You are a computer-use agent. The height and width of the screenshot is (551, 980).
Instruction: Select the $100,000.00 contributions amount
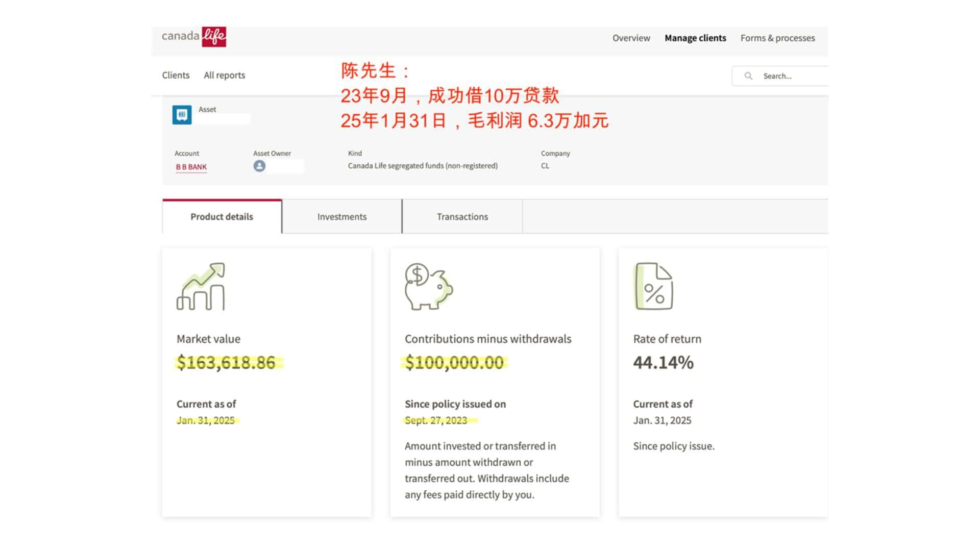[x=454, y=363]
